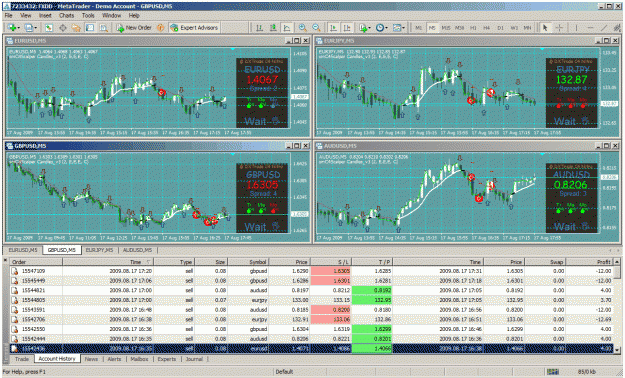Expand the Profiles dropdown arrow
Image resolution: width=625 pixels, height=378 pixels.
click(35, 28)
